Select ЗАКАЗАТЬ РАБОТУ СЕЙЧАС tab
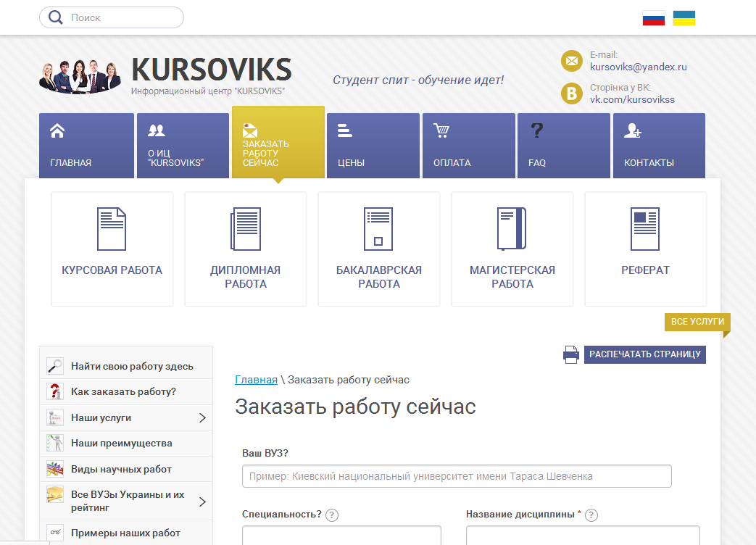The width and height of the screenshot is (756, 545). (x=278, y=142)
